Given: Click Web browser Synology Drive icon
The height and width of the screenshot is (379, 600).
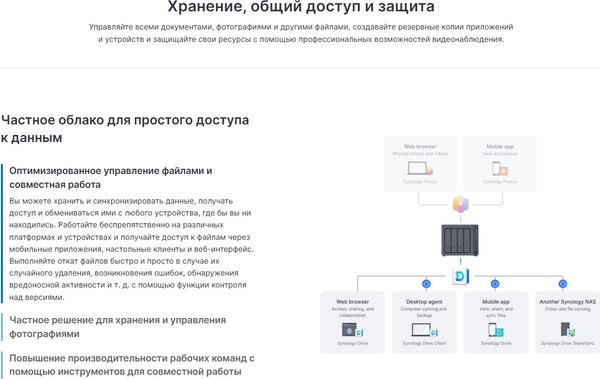Looking at the screenshot, I should pos(352,330).
